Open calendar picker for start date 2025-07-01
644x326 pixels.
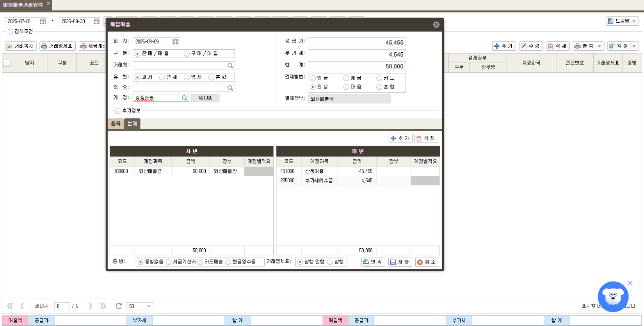43,21
